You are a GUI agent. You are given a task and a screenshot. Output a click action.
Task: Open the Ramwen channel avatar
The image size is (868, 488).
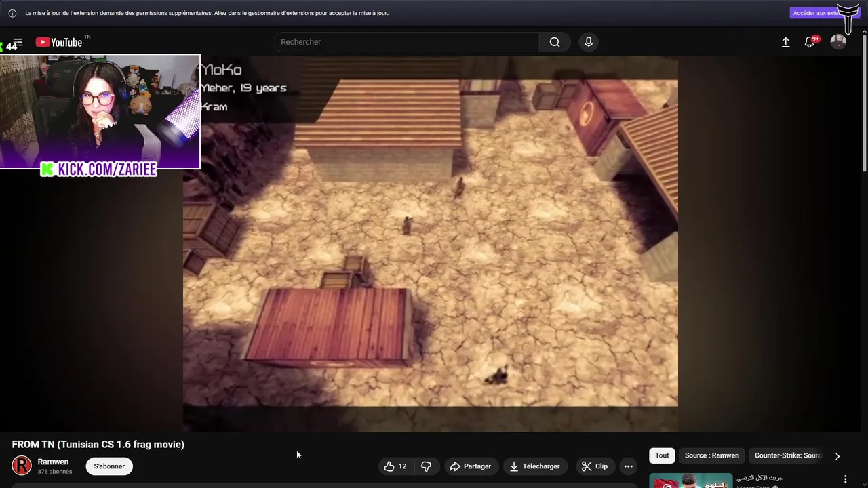22,466
